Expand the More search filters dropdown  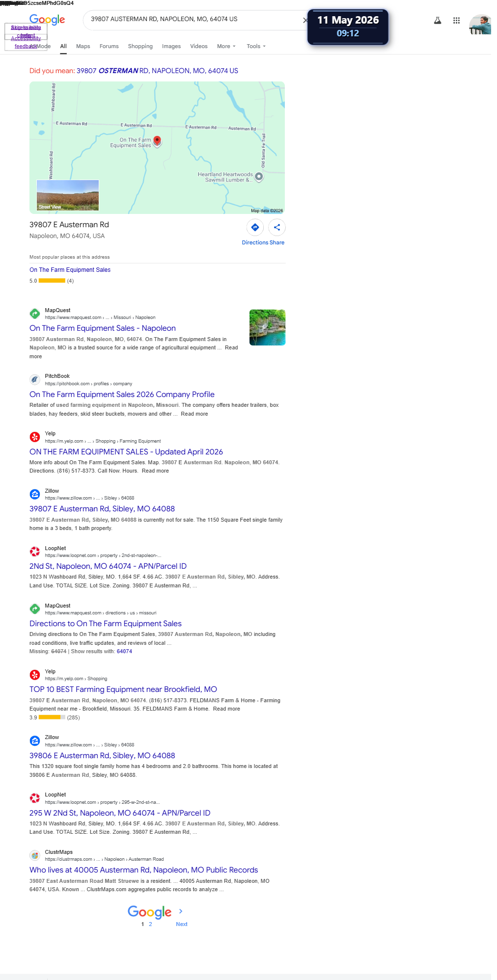pos(226,46)
